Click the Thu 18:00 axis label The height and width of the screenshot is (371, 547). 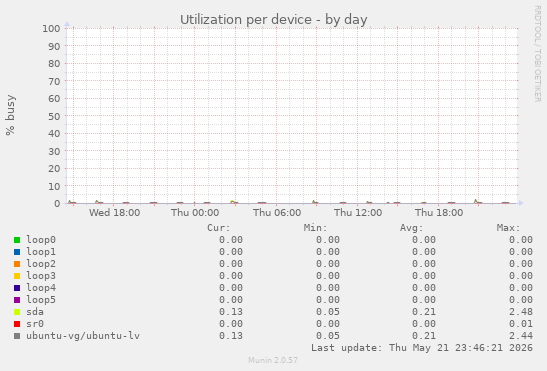[x=439, y=213]
